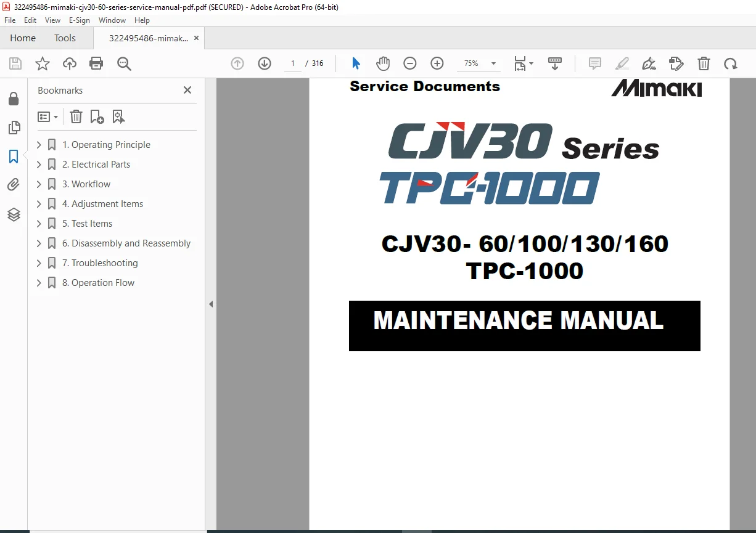Open the fit page options icon

(524, 63)
